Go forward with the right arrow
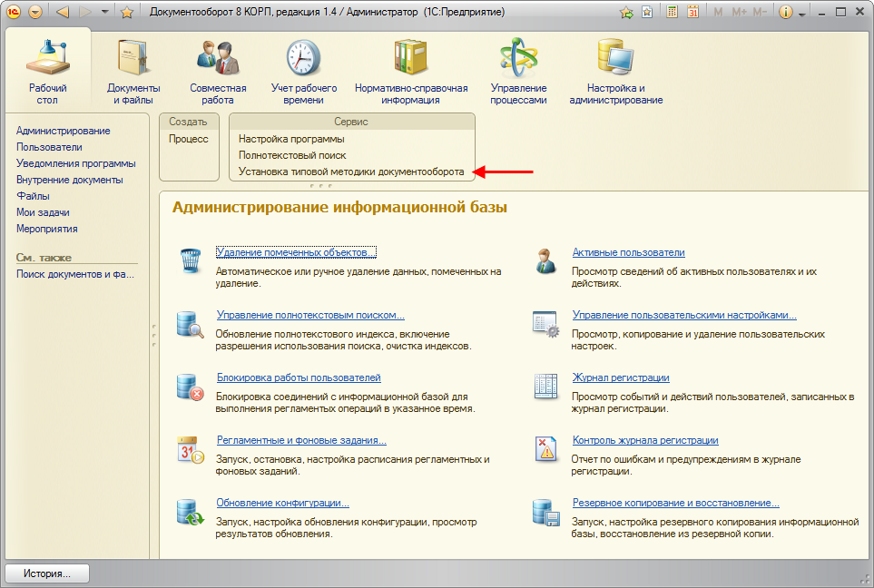Image resolution: width=874 pixels, height=588 pixels. tap(85, 12)
